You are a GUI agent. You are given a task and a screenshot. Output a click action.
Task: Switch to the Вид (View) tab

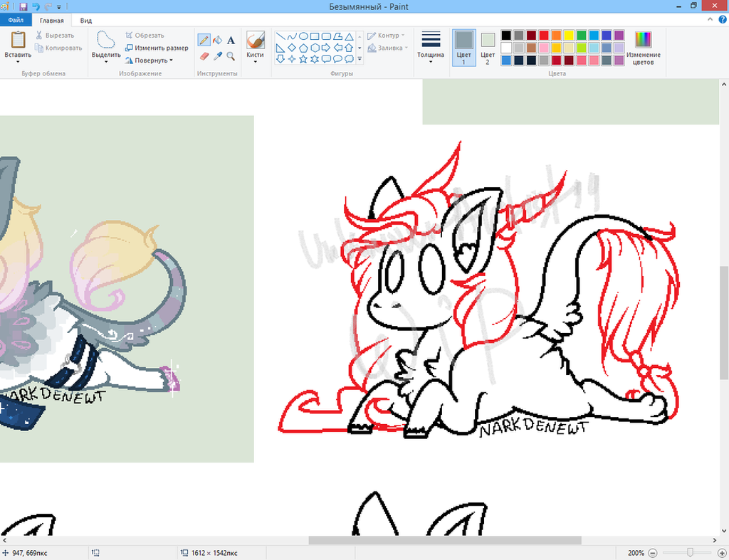click(86, 21)
